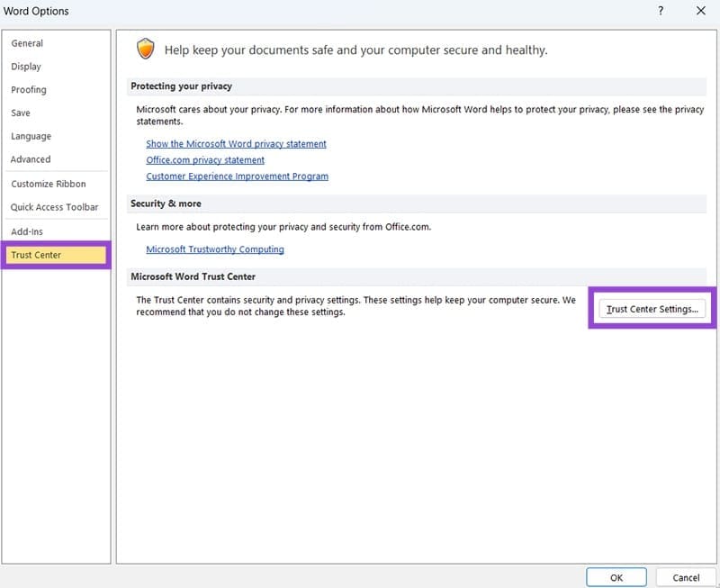This screenshot has height=588, width=720.
Task: Select Customize Ribbon in the sidebar
Action: 49,184
